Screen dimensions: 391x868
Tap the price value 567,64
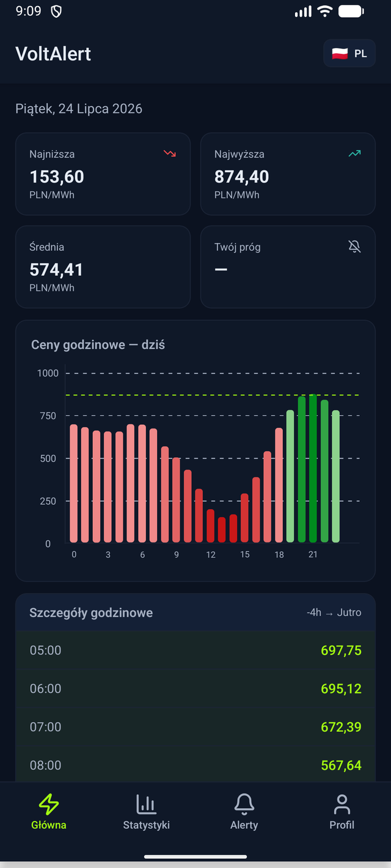342,765
